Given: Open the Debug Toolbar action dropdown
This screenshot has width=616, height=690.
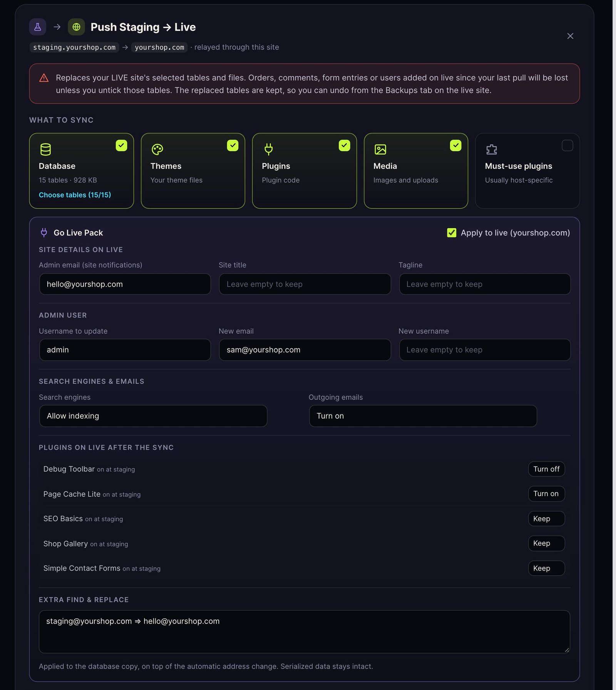Looking at the screenshot, I should point(546,469).
